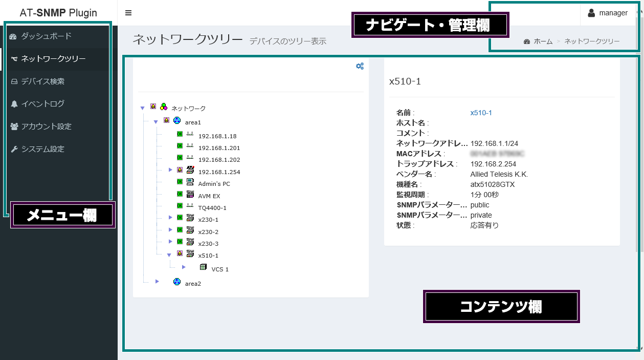644x360 pixels.
Task: Expand the area2 tree node
Action: (x=157, y=281)
